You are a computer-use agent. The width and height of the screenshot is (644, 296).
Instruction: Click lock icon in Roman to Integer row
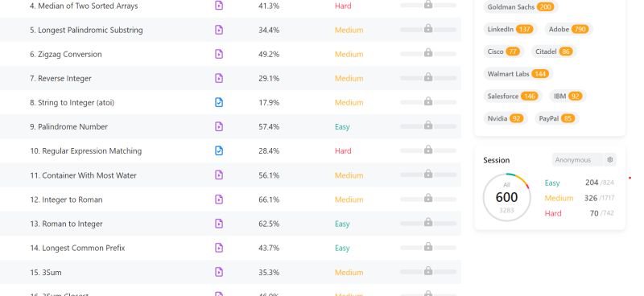(x=428, y=222)
